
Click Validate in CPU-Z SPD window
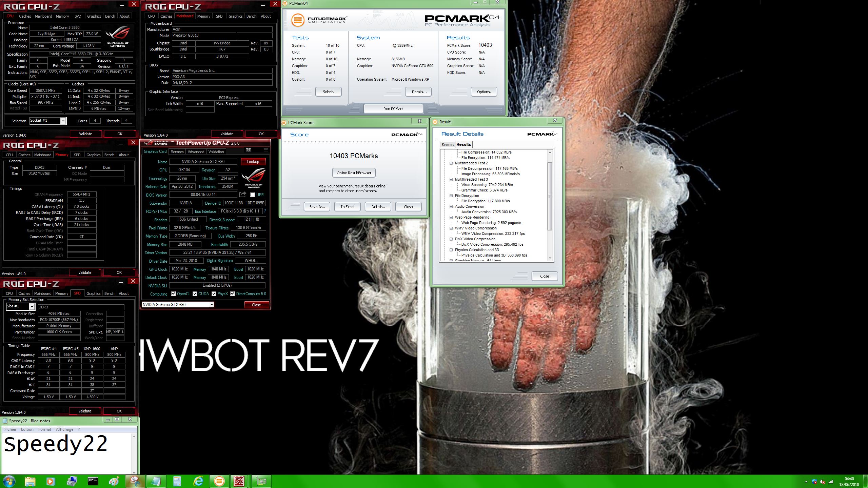click(85, 411)
